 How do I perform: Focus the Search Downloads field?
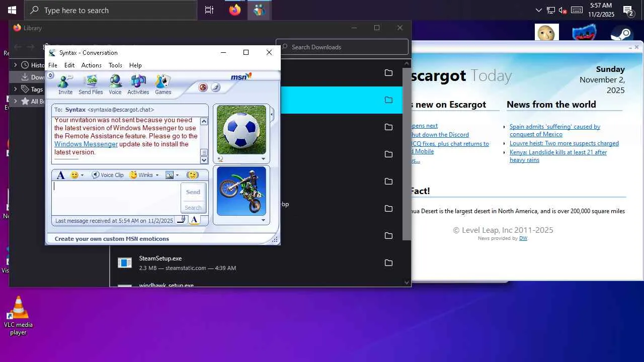pos(342,47)
